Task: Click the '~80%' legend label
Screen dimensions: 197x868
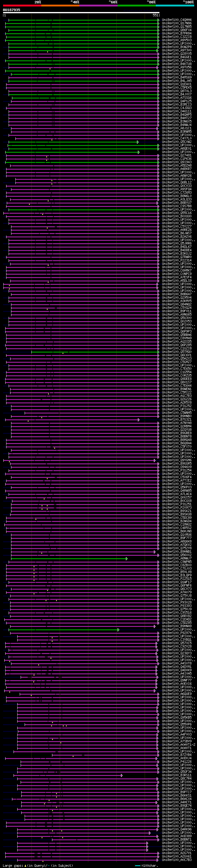Action: (x=151, y=2)
